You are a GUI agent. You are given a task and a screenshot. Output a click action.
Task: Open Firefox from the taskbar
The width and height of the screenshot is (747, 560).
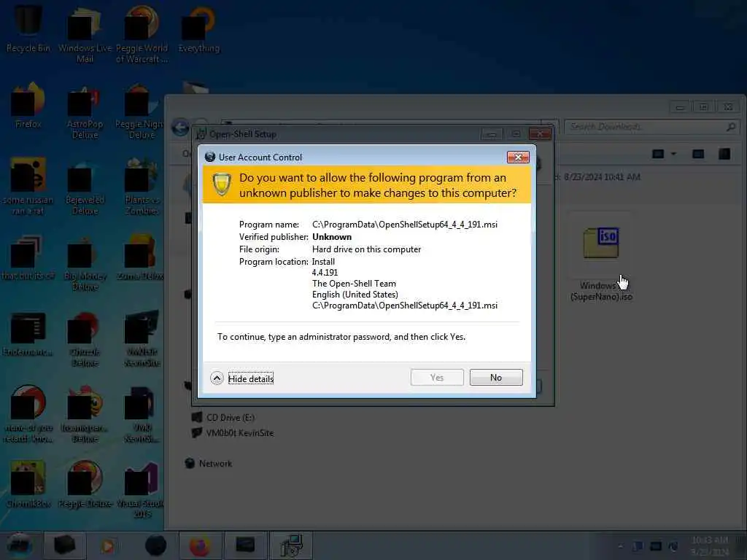[x=200, y=545]
